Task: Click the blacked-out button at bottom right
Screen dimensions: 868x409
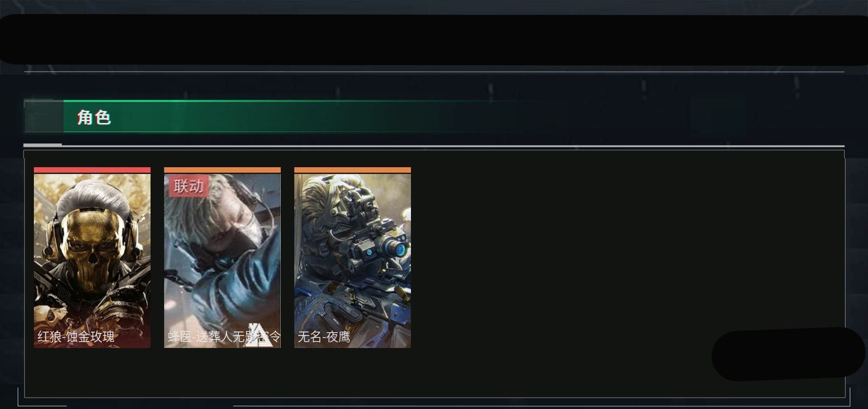Action: pyautogui.click(x=788, y=354)
